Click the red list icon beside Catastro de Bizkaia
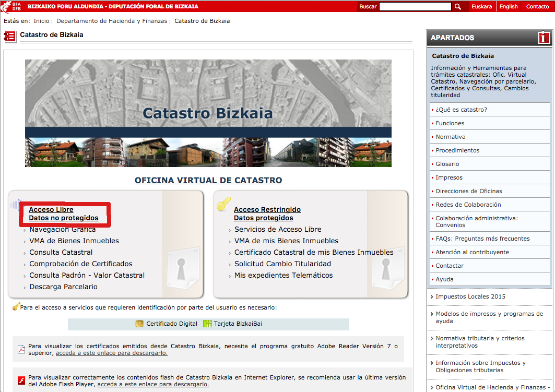Screen dimensions: 555x392 [x=9, y=36]
